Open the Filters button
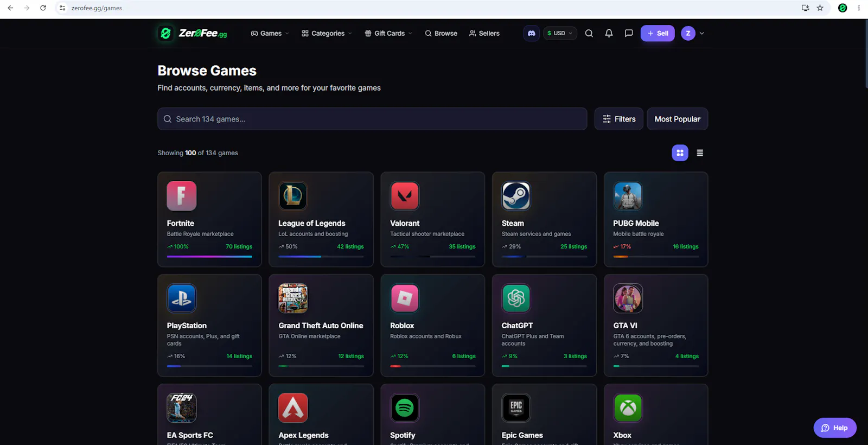The height and width of the screenshot is (445, 868). 619,119
